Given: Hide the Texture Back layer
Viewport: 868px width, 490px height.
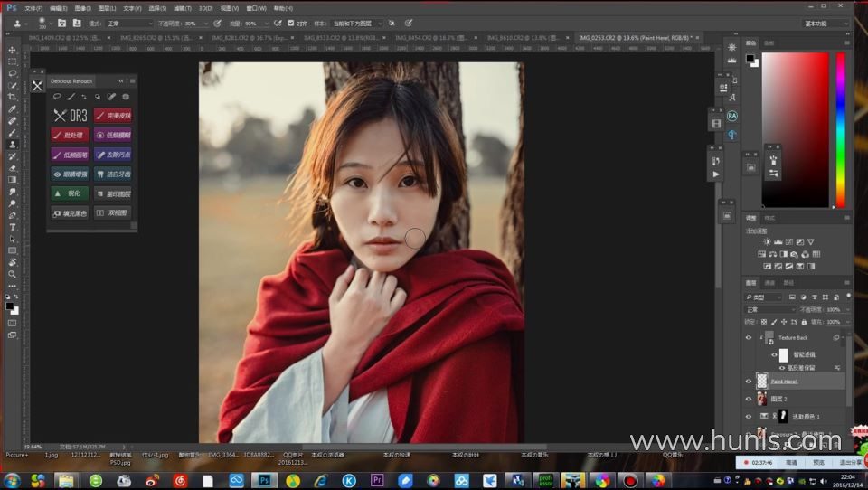Looking at the screenshot, I should click(748, 337).
